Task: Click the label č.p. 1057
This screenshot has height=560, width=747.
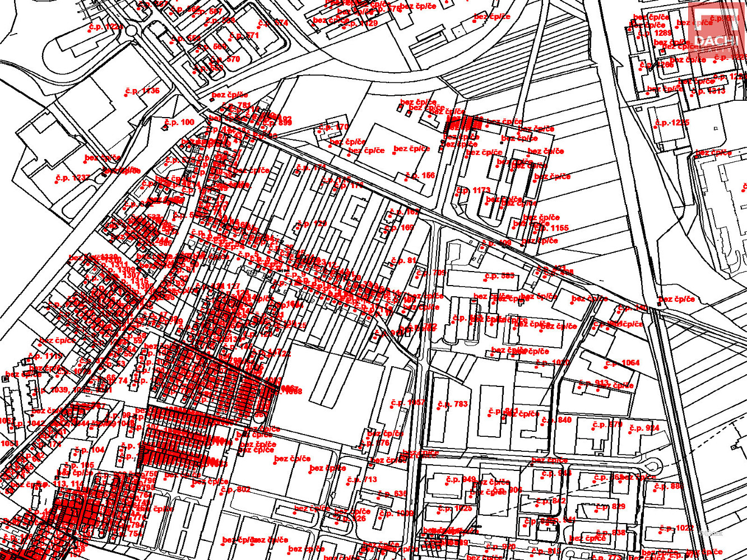Action: [409, 403]
